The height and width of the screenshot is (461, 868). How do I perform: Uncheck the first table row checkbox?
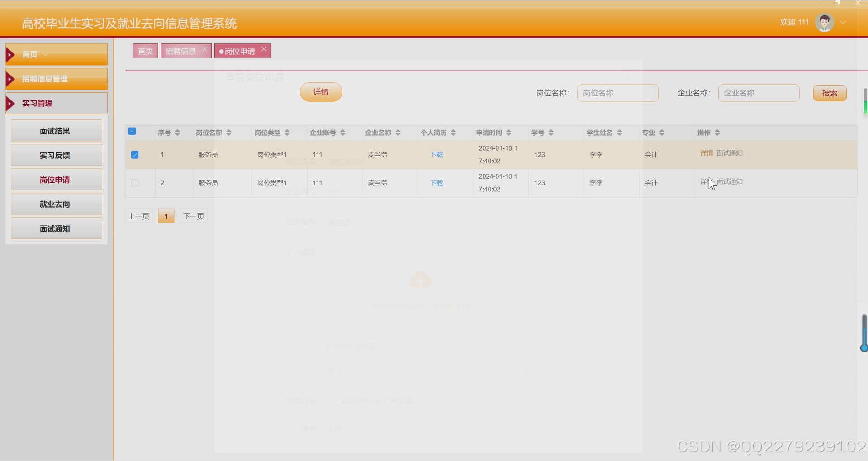[x=134, y=154]
